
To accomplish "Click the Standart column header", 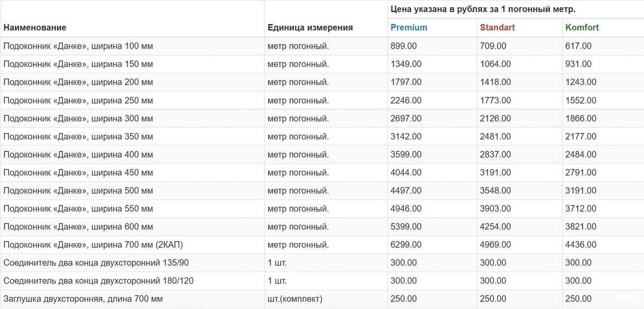I will pyautogui.click(x=497, y=28).
